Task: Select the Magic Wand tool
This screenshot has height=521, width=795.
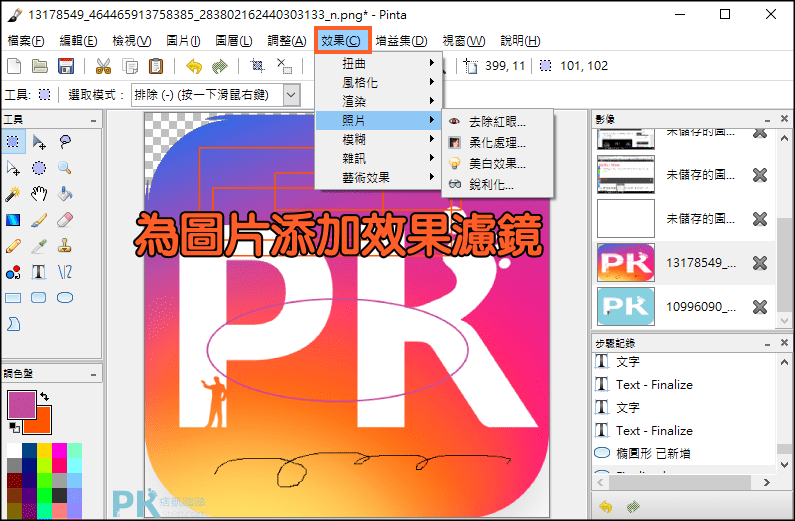Action: 13,194
